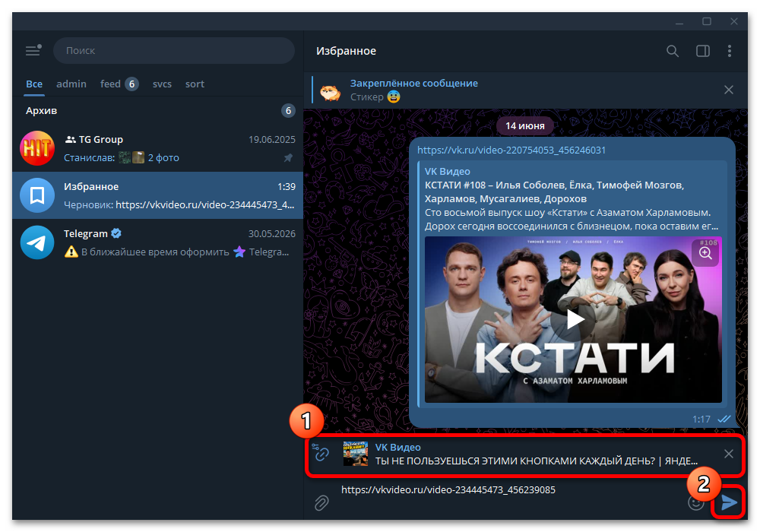Click the pin icon on TG Group row
Screen dimensions: 760x532
pyautogui.click(x=288, y=158)
